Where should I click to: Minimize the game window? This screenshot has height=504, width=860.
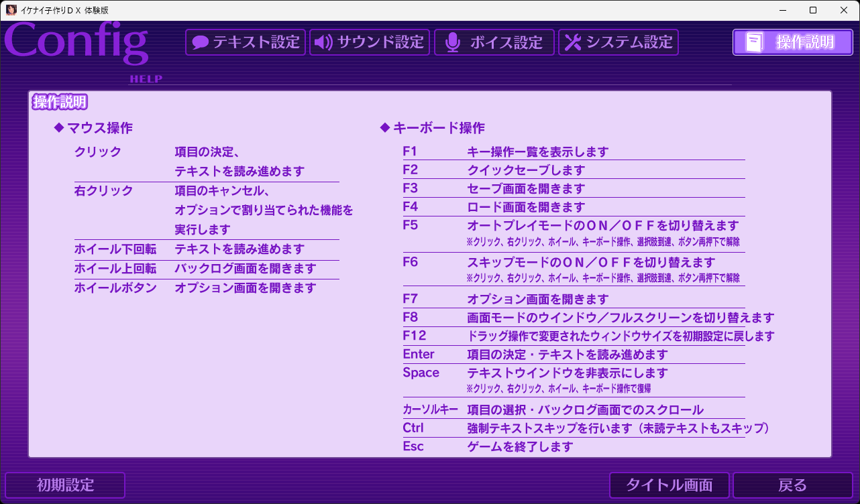(783, 10)
